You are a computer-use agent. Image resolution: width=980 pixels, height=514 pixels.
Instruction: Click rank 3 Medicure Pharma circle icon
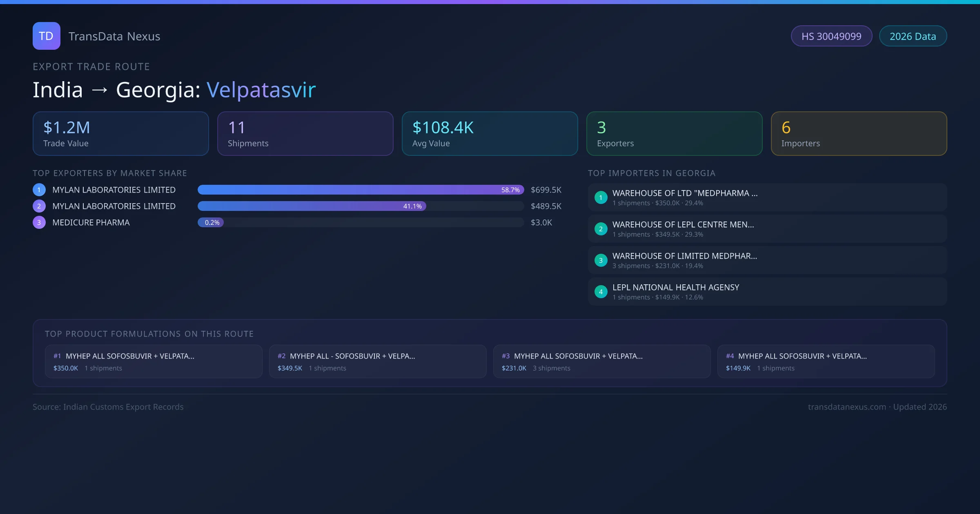pos(39,222)
